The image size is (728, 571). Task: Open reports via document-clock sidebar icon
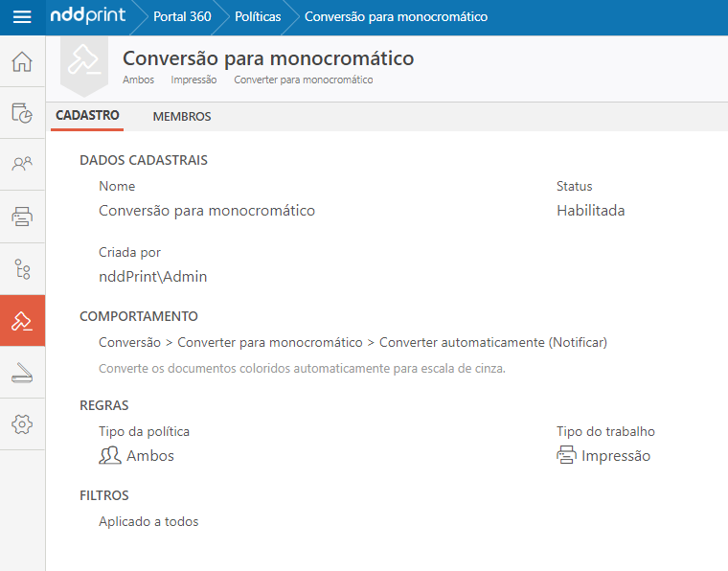point(22,113)
